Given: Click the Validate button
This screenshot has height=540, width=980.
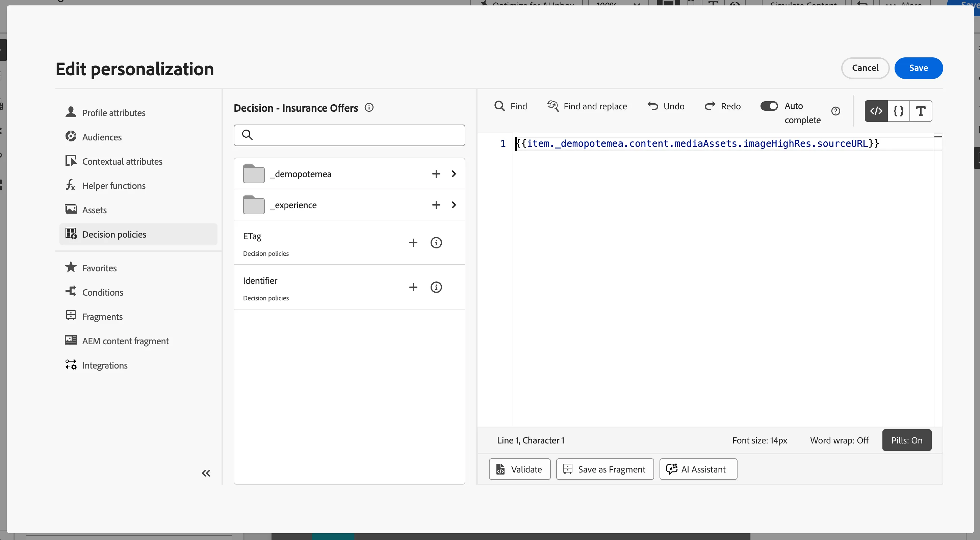Looking at the screenshot, I should click(520, 469).
